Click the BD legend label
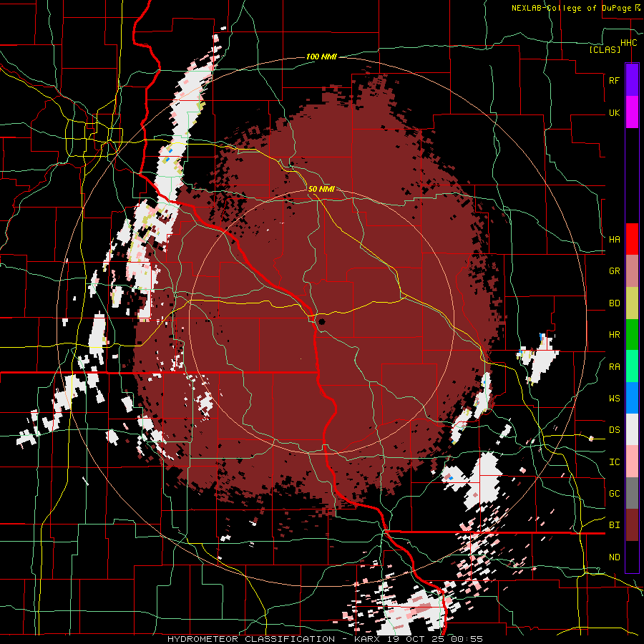This screenshot has width=644, height=644. [614, 303]
